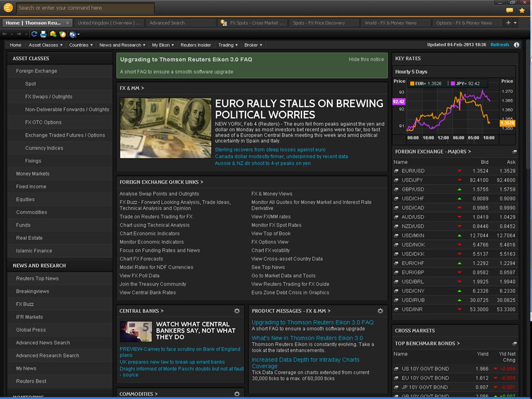
Task: Open Fixed Income asset class
Action: (x=31, y=187)
